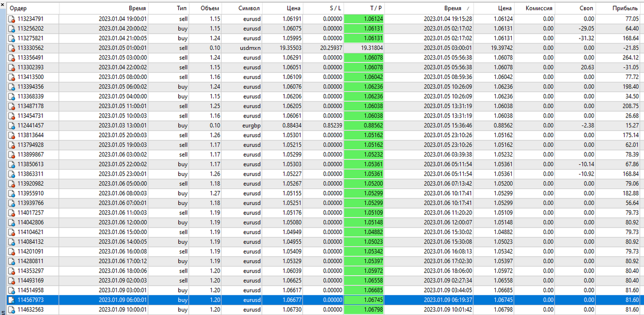Click the order icon beside 113850613

click(x=11, y=164)
